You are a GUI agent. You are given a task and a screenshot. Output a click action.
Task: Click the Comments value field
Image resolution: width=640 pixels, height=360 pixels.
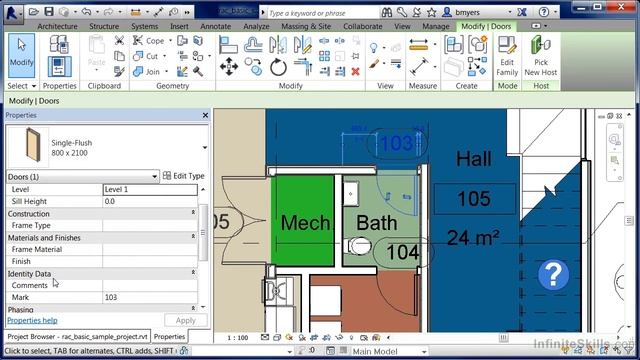point(150,285)
